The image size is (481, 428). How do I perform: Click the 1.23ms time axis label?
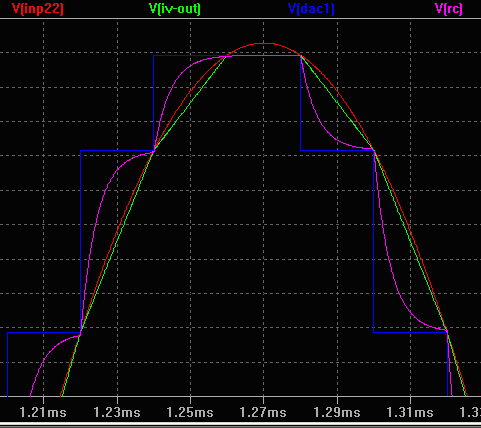117,413
